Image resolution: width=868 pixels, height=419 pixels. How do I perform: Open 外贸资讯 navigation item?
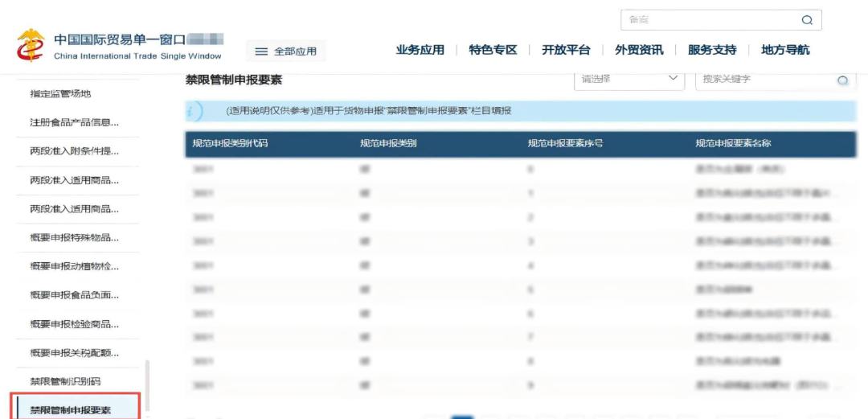tap(639, 50)
